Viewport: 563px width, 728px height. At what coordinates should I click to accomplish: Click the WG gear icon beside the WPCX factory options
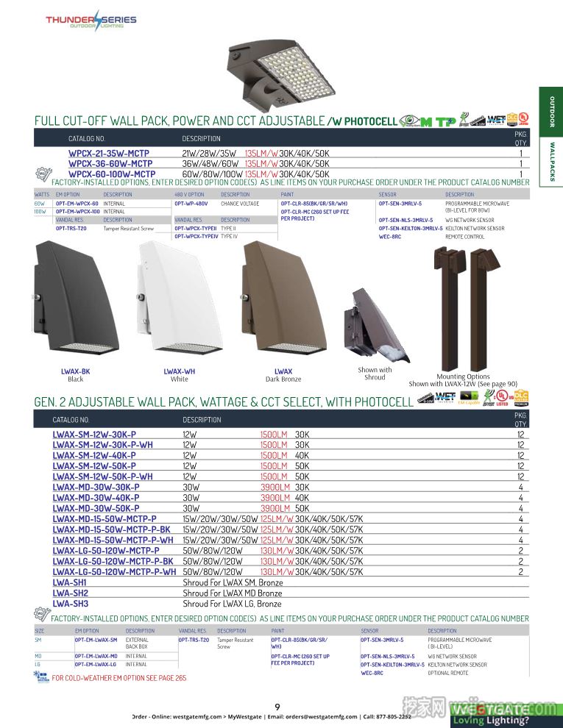pyautogui.click(x=43, y=174)
